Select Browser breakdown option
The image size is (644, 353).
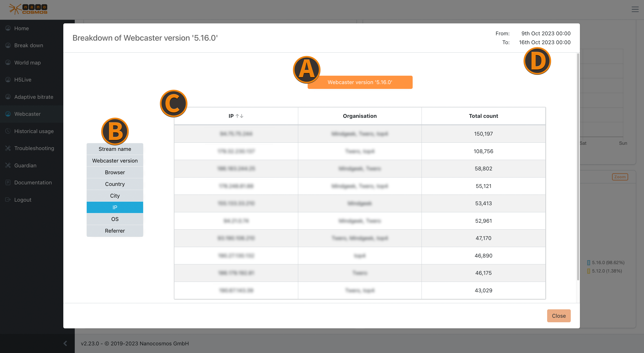click(115, 172)
